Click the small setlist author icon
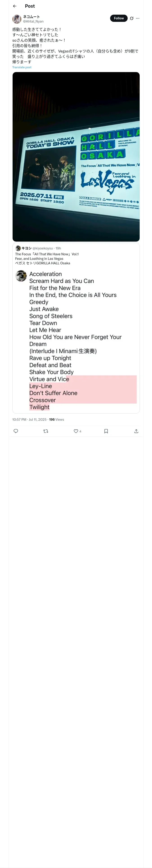Image resolution: width=152 pixels, height=868 pixels. pyautogui.click(x=21, y=276)
